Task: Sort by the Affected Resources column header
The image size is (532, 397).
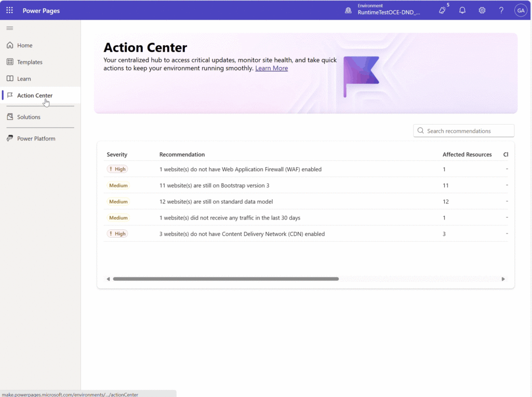Action: [x=467, y=155]
